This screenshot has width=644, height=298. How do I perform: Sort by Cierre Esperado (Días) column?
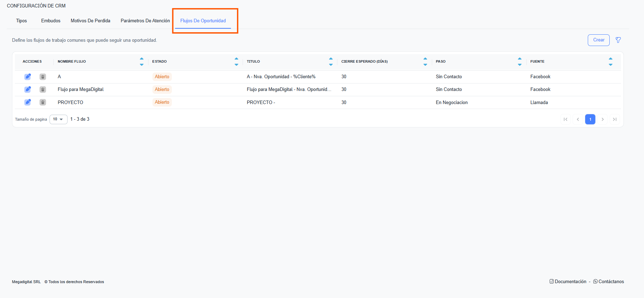point(425,62)
